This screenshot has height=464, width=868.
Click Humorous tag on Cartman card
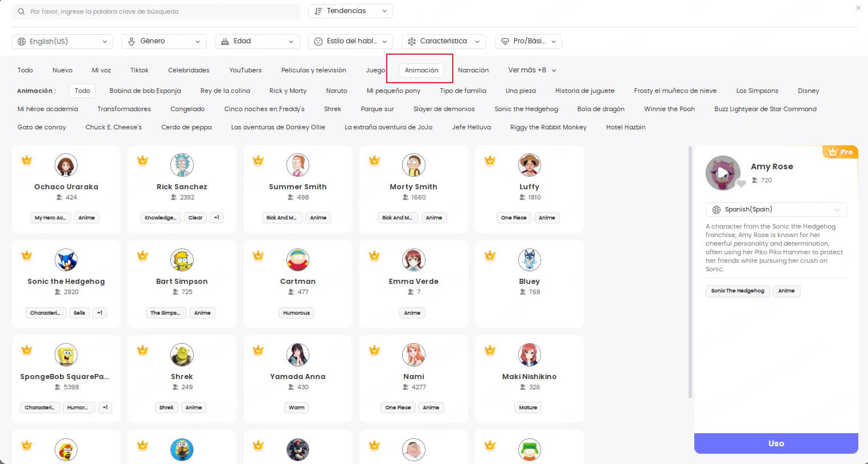(297, 313)
